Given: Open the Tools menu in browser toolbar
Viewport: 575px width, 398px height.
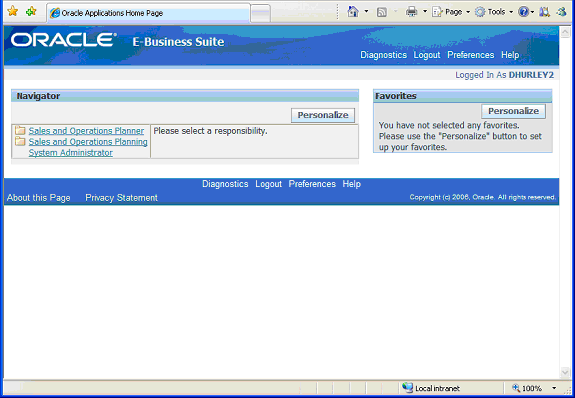Looking at the screenshot, I should pyautogui.click(x=494, y=12).
